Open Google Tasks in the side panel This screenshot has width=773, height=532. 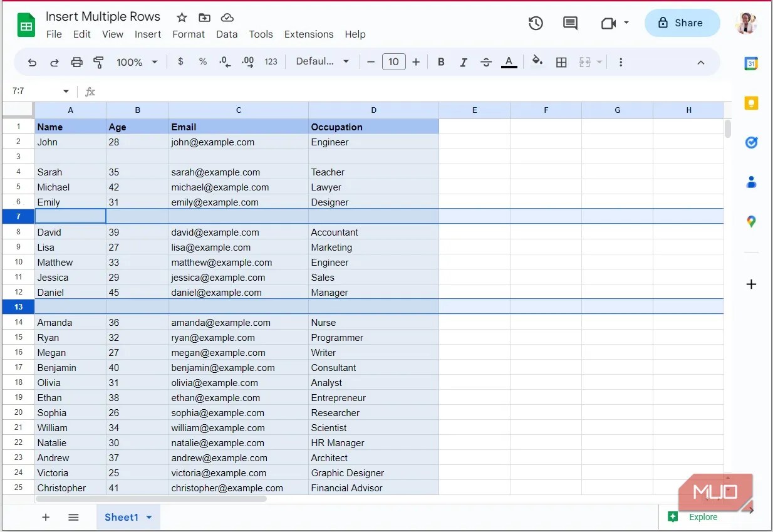(751, 142)
